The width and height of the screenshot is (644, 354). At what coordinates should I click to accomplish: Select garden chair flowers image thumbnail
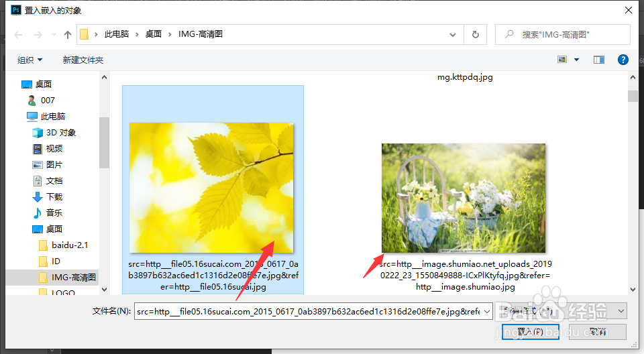coord(464,198)
